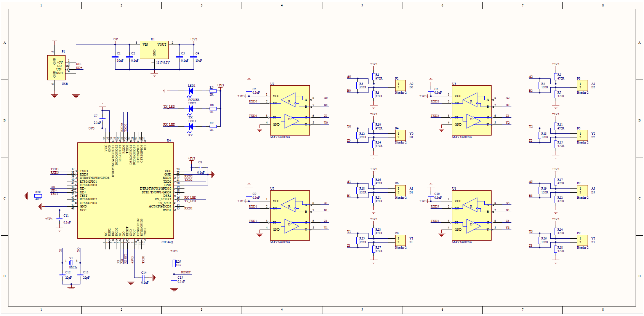Select resistor R5 beside LED1
644x316 pixels.
(x=213, y=91)
